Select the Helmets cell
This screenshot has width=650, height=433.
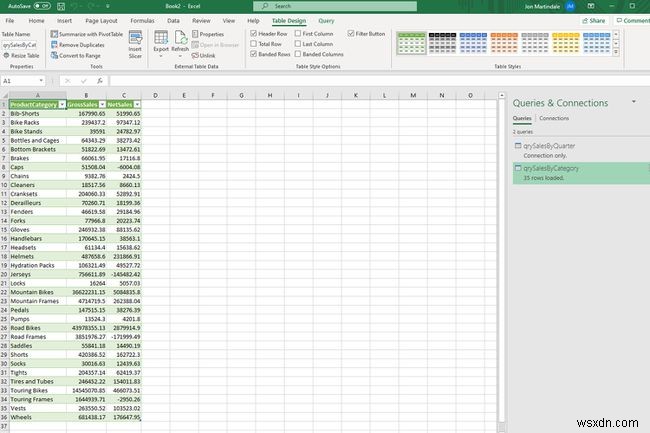(38, 256)
